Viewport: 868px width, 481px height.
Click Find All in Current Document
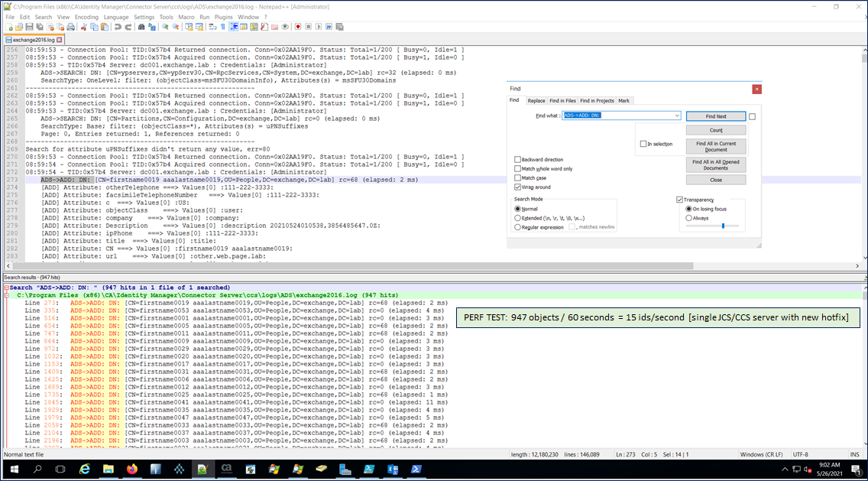click(x=715, y=146)
